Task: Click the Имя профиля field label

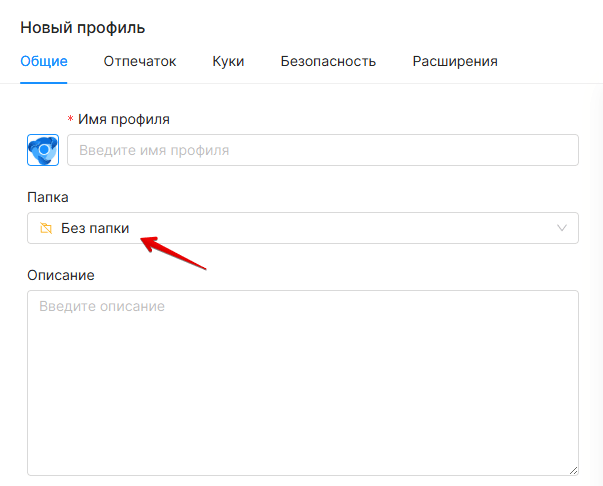Action: click(x=124, y=119)
